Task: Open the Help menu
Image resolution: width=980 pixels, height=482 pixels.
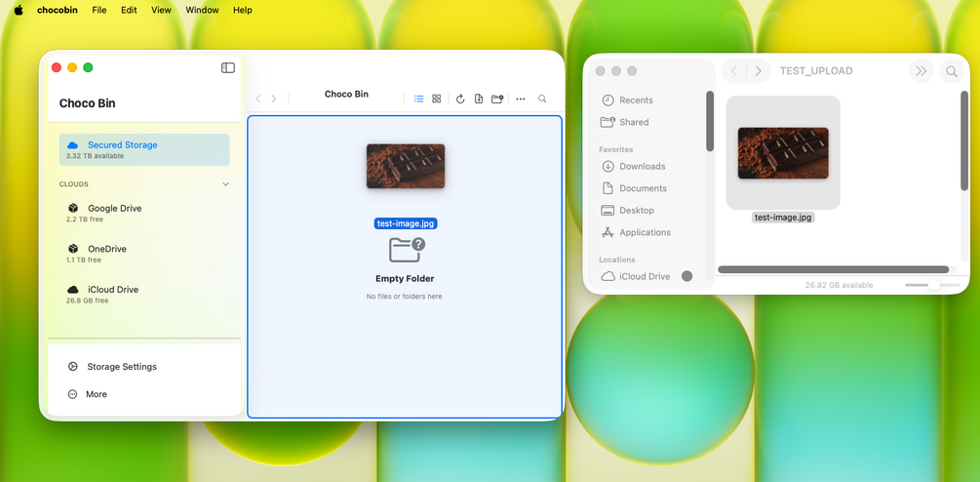Action: (243, 10)
